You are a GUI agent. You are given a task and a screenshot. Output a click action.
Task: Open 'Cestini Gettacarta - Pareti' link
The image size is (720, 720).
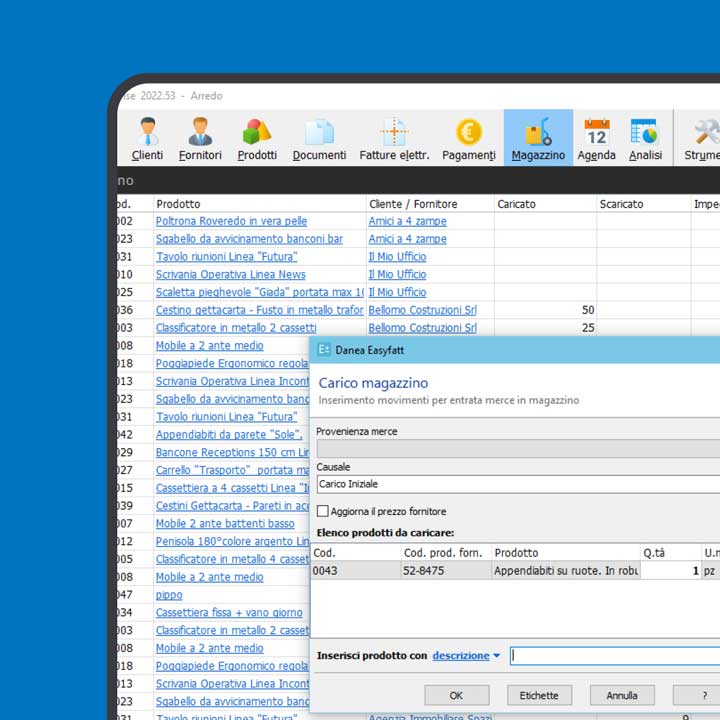click(x=232, y=506)
